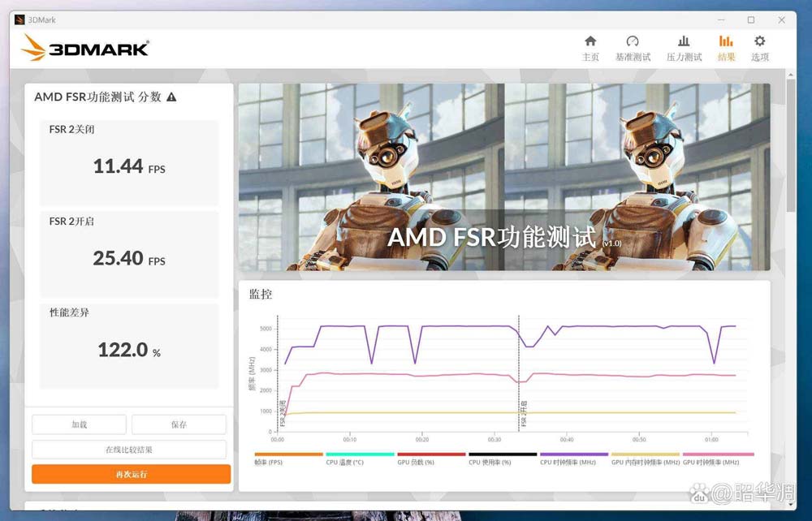Toggle the red GPU 负载 (%) legend swatch
The height and width of the screenshot is (521, 812).
point(431,454)
